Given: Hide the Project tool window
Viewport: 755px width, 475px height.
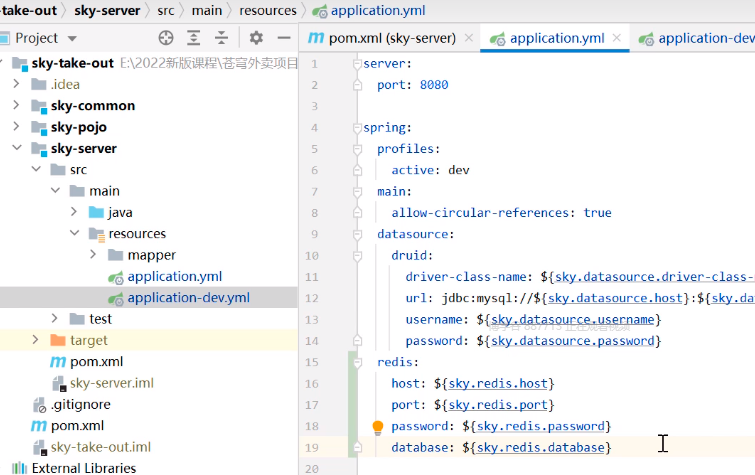Looking at the screenshot, I should coord(283,38).
